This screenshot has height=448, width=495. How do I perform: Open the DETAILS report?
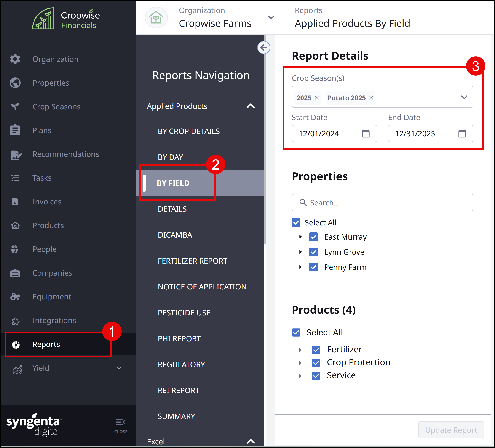coord(172,209)
